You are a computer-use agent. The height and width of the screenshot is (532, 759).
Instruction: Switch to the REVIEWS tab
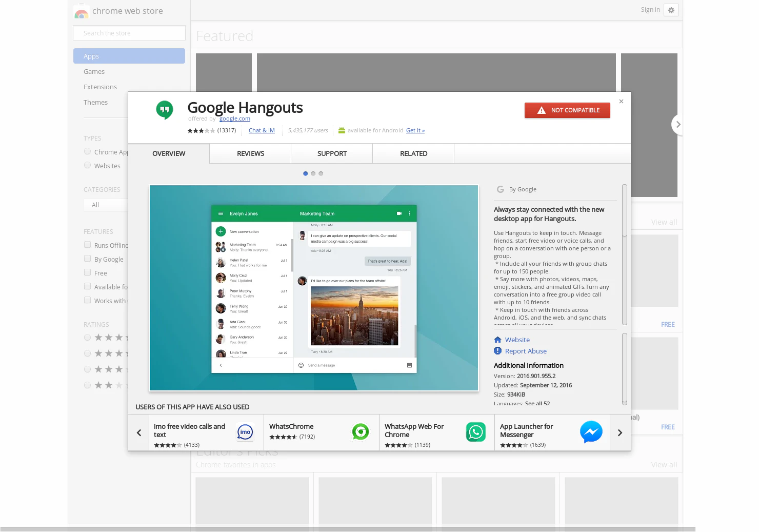pyautogui.click(x=250, y=153)
